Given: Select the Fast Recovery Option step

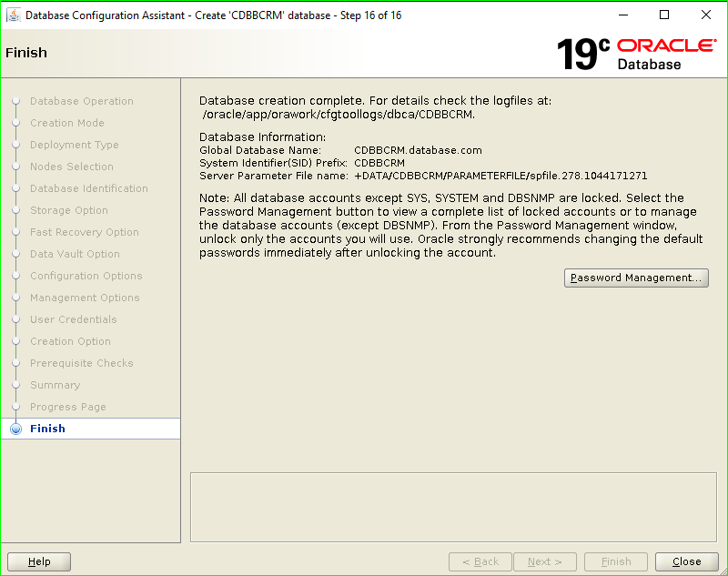Looking at the screenshot, I should point(84,232).
